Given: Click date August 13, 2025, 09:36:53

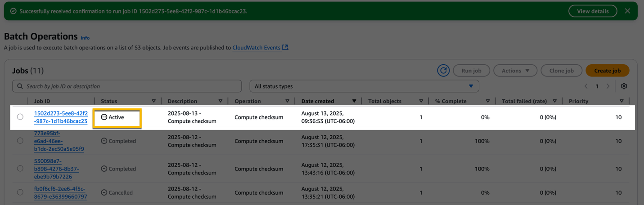Looking at the screenshot, I should [x=328, y=117].
